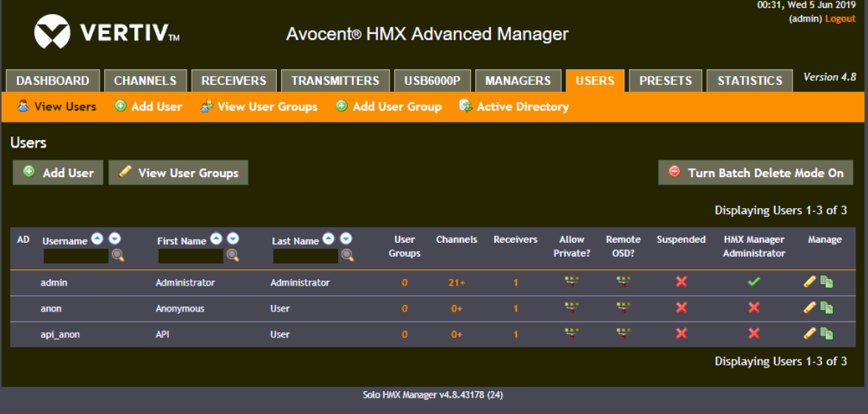
Task: Click HMX Manager Administrator X for api_anon
Action: pos(754,334)
